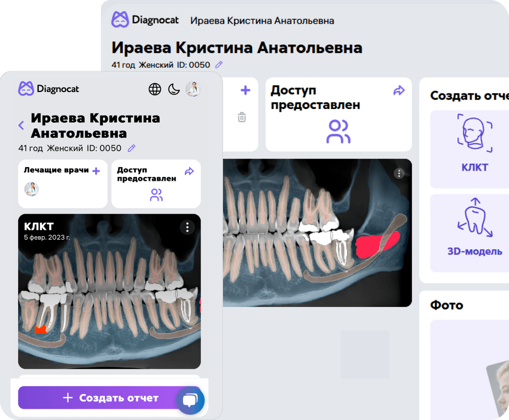The image size is (509, 420).
Task: Click the users icon under desktop Доступ предоставлен
Action: [338, 132]
